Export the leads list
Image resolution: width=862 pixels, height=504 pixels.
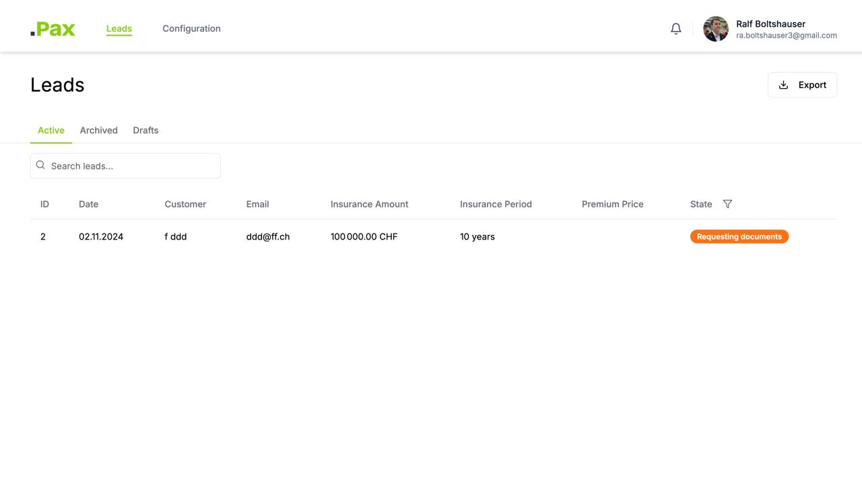pyautogui.click(x=801, y=85)
